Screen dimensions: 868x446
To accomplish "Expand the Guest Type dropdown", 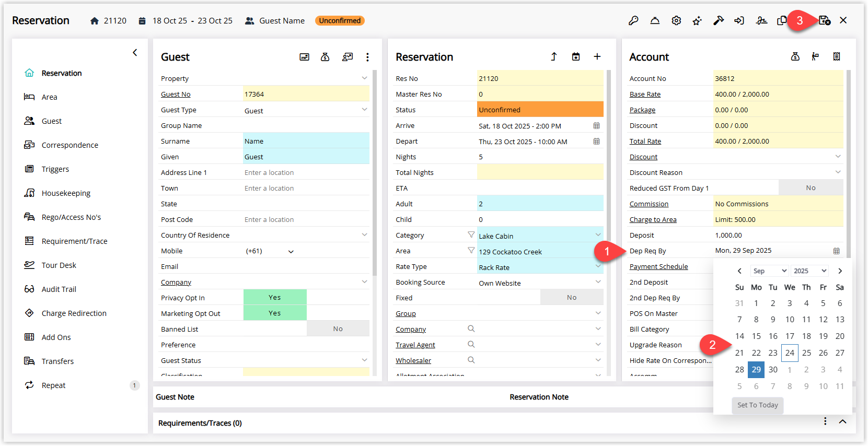I will (x=364, y=109).
